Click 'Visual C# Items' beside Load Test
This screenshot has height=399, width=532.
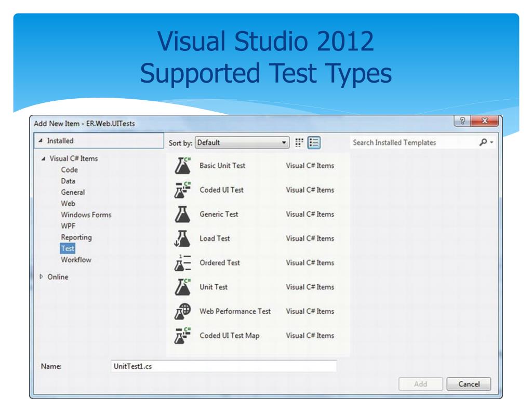[310, 238]
